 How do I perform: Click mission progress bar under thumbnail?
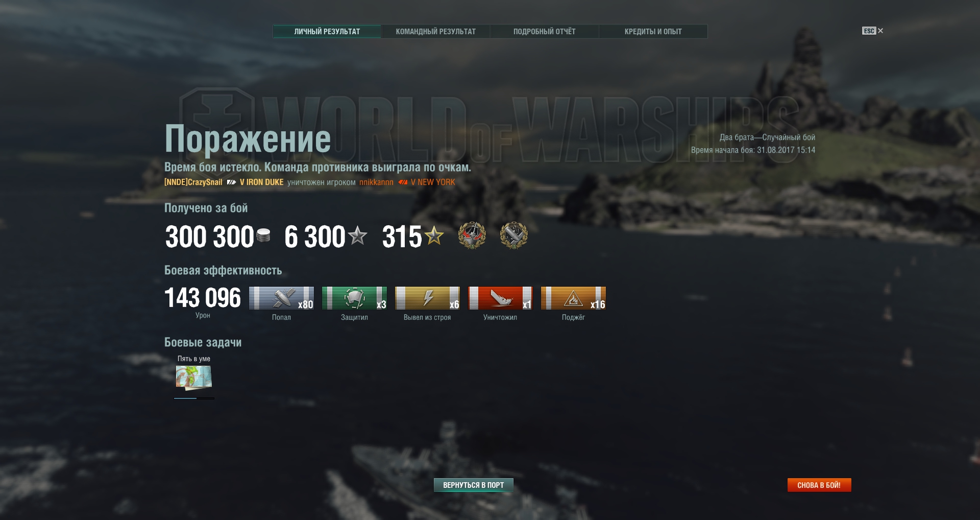[x=194, y=398]
